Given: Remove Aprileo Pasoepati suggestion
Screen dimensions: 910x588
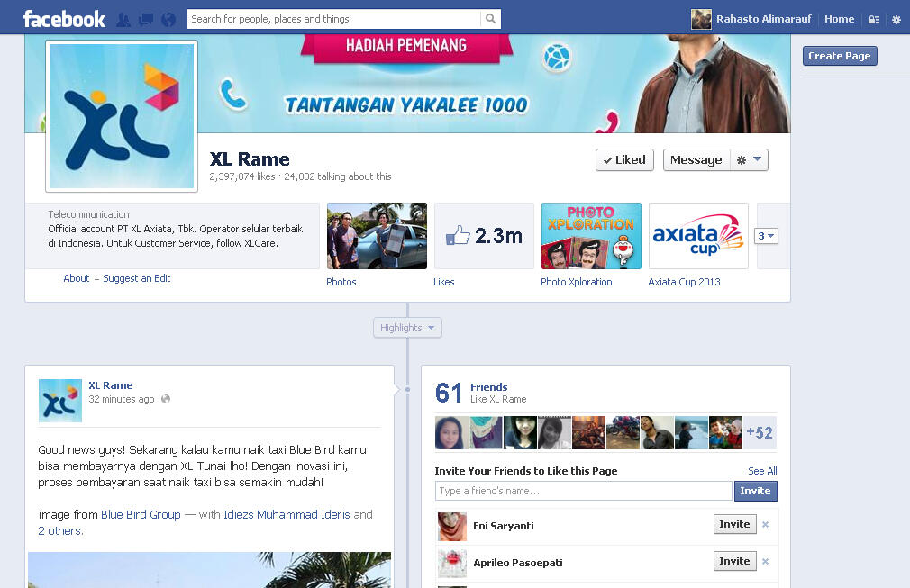Looking at the screenshot, I should coord(766,561).
